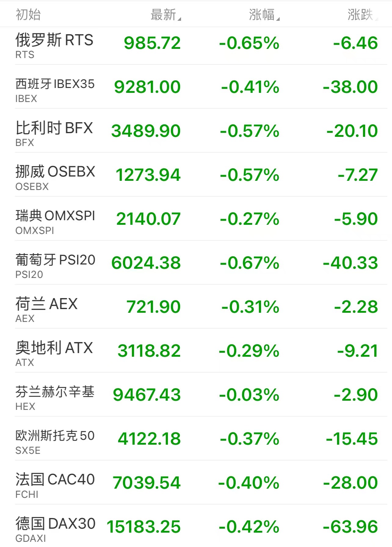This screenshot has width=392, height=547.
Task: Select the 芬兰赫尔辛基 HEX index
Action: click(x=55, y=392)
